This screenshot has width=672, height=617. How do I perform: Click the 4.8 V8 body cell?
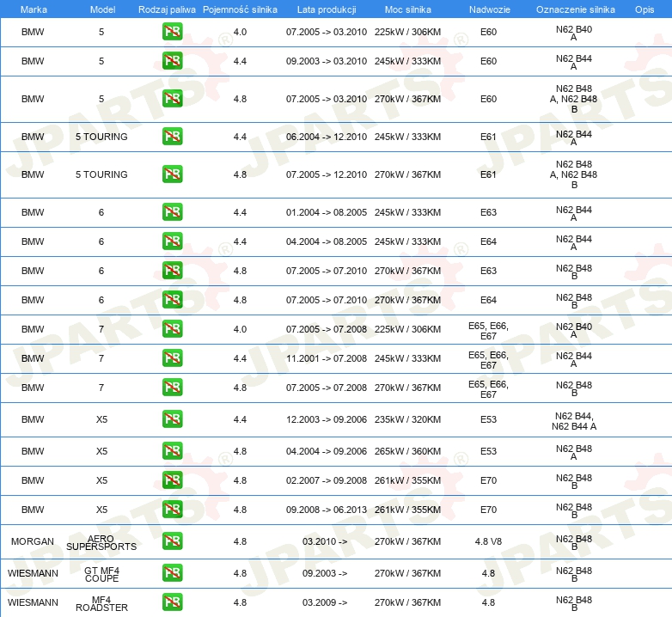[488, 541]
